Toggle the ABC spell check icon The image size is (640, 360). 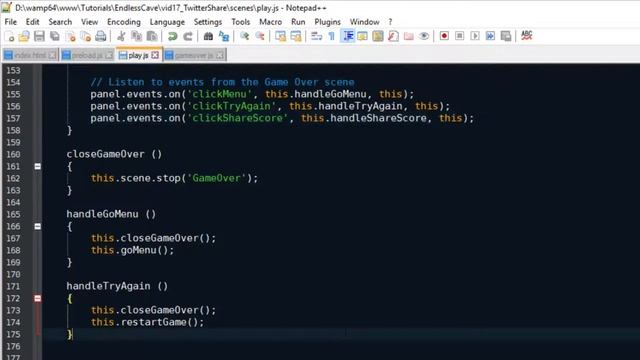click(x=527, y=36)
